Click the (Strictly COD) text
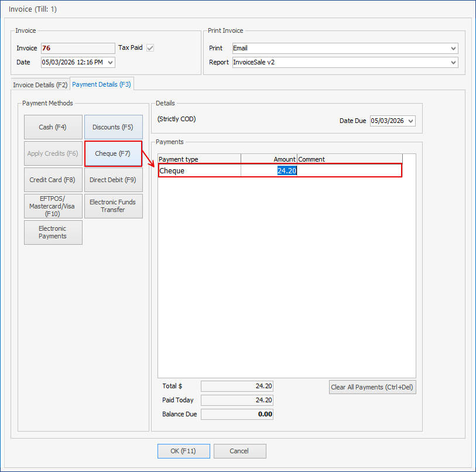 pyautogui.click(x=177, y=119)
